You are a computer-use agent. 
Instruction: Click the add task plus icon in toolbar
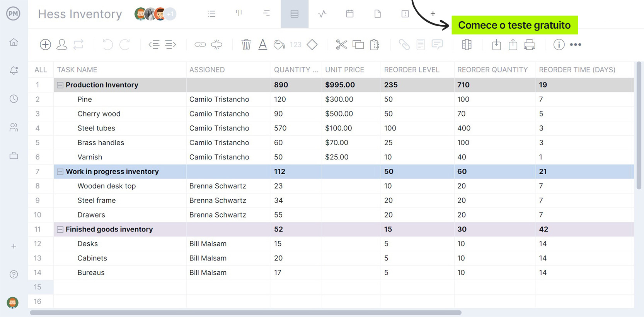45,45
